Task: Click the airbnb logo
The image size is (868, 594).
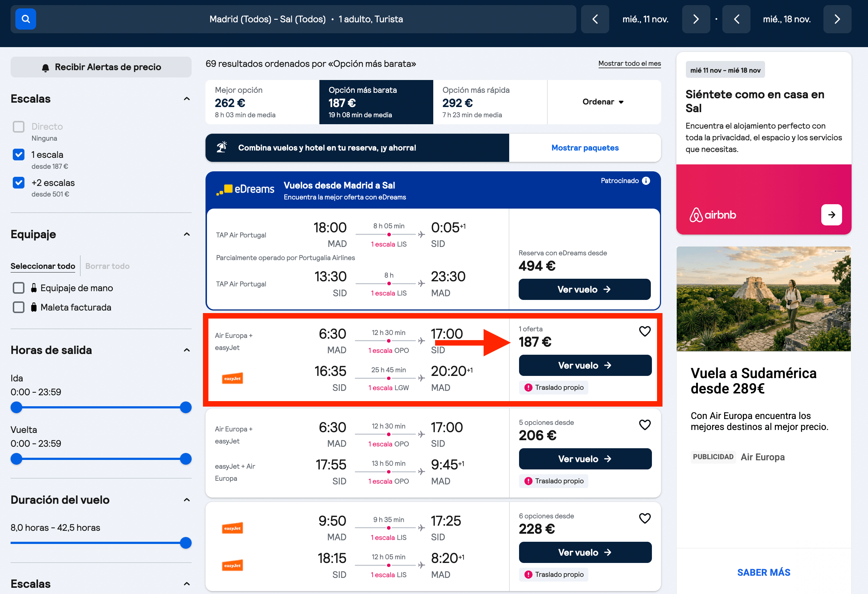Action: [x=712, y=215]
